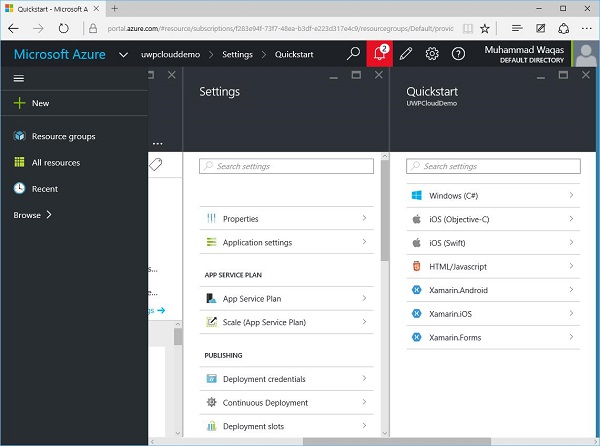Click the Settings blade vertical scrollbar thumb
600x446 pixels.
pos(385,210)
